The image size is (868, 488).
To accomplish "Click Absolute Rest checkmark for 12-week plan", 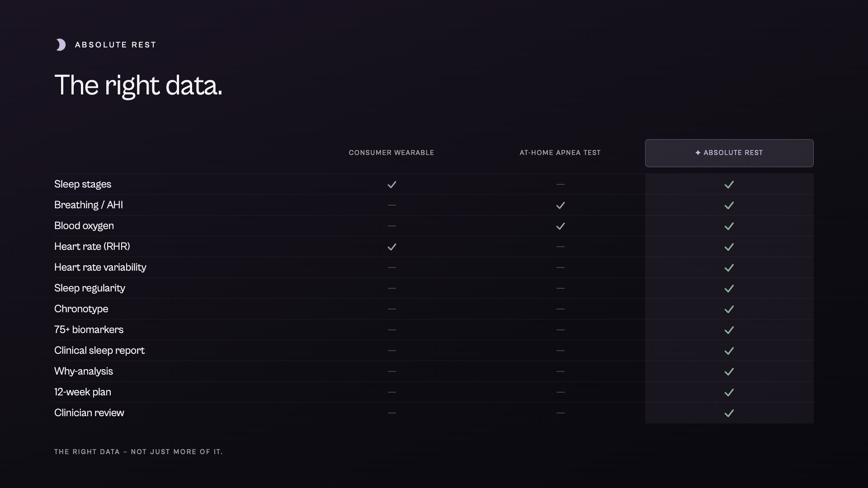I will [x=729, y=392].
